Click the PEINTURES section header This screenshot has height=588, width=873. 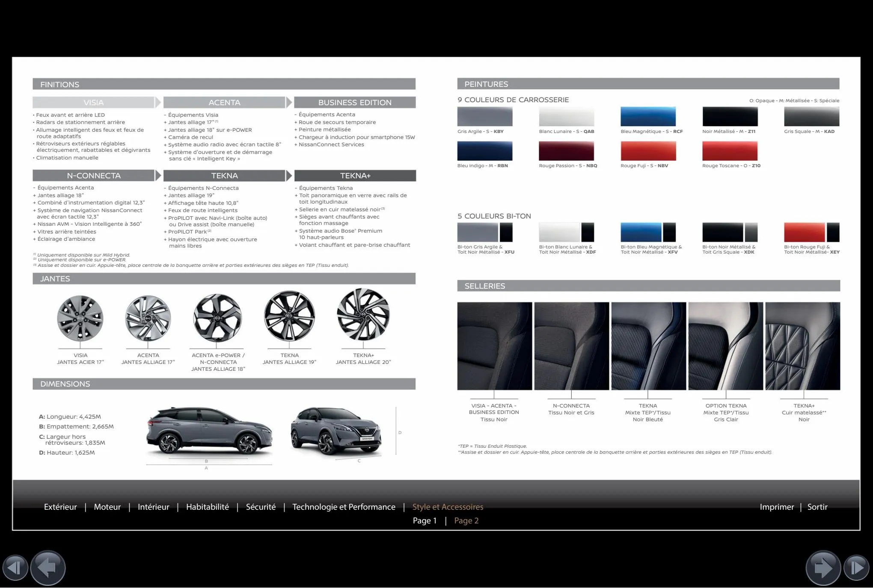(648, 84)
